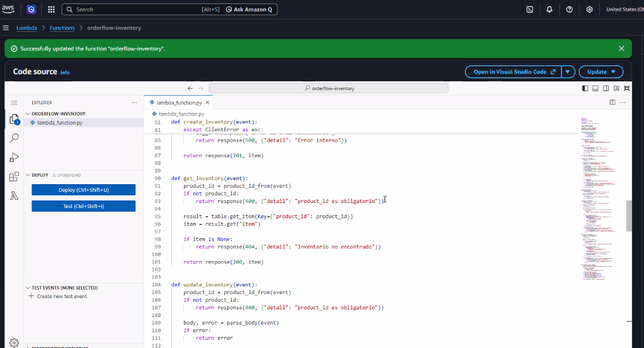
Task: Open Explorer Views and More Actions ellipsis
Action: tap(135, 102)
